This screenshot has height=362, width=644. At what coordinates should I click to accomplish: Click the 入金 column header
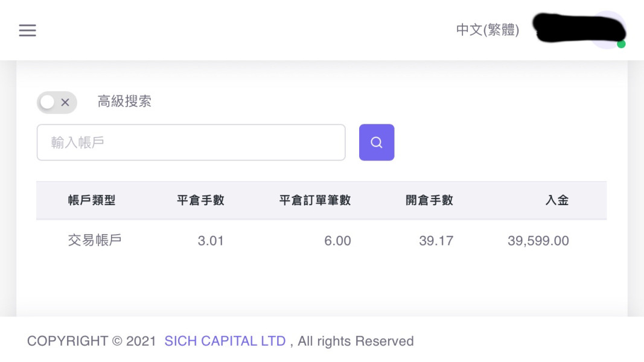[x=556, y=200]
